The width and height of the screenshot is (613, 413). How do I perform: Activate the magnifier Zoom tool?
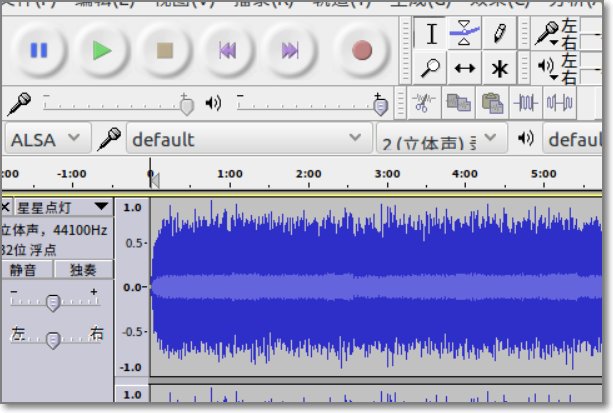pyautogui.click(x=431, y=68)
